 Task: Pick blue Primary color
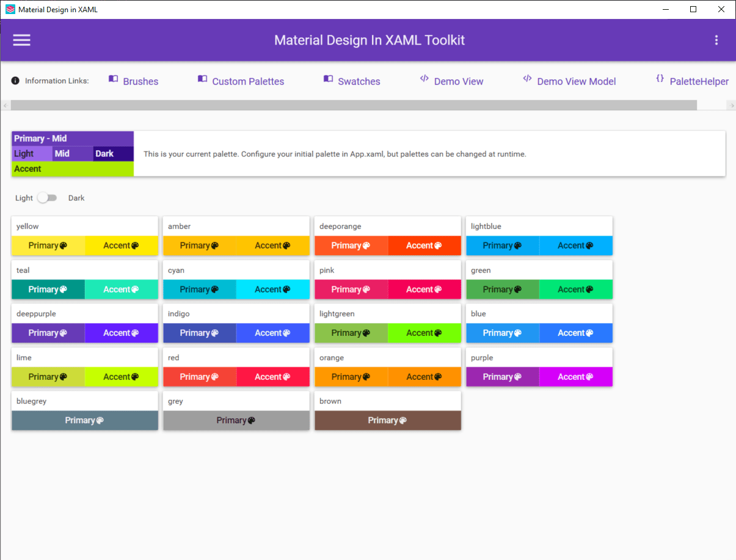[503, 333]
